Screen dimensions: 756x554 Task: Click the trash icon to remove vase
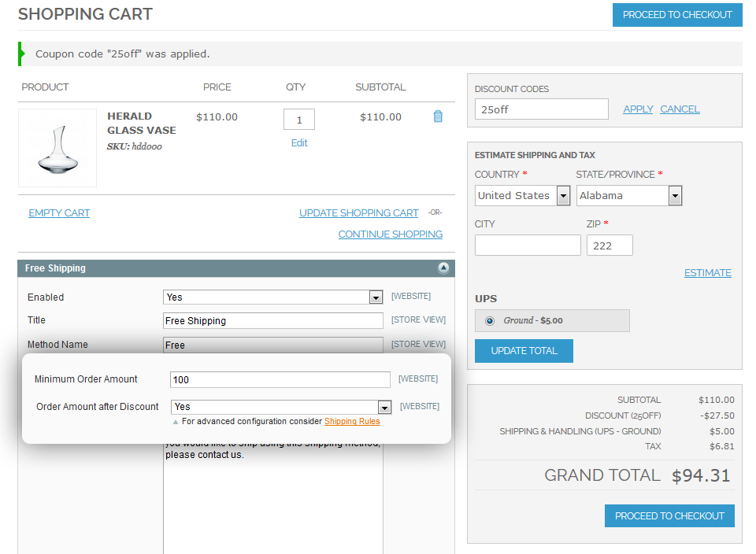438,116
